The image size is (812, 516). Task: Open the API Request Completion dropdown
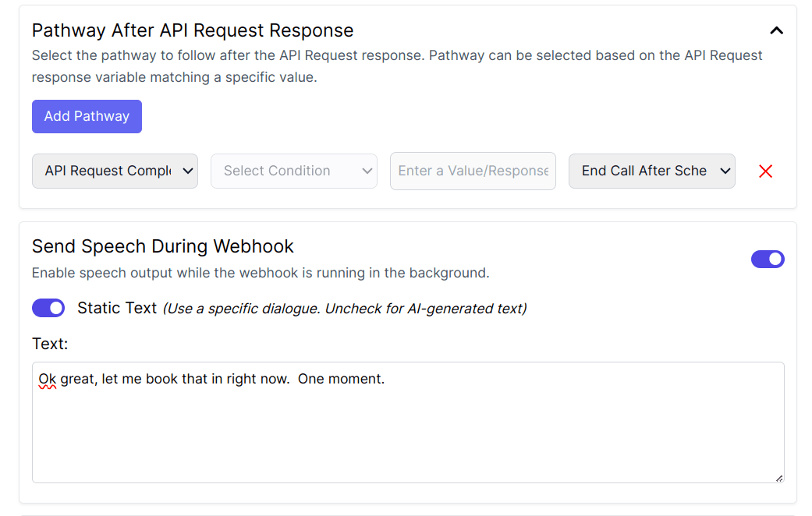[x=115, y=171]
